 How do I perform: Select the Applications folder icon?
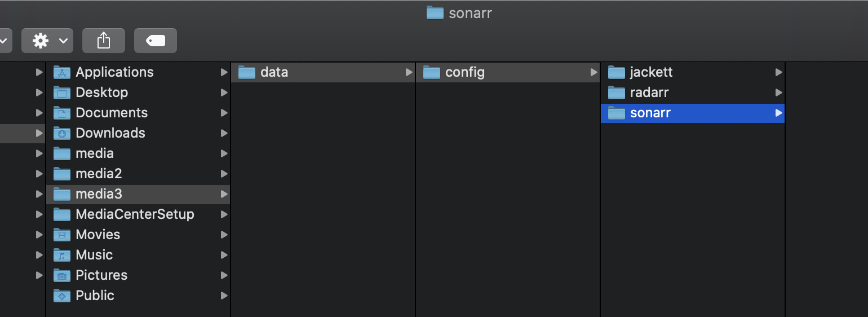point(62,72)
